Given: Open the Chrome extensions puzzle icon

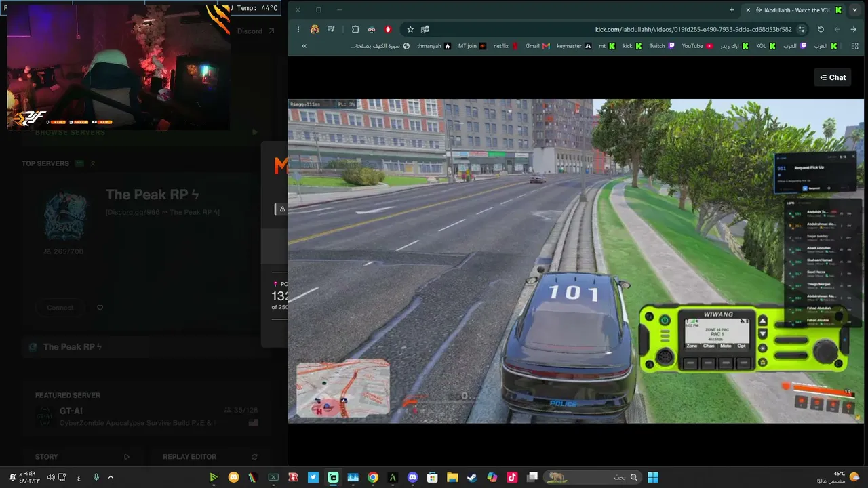Looking at the screenshot, I should click(355, 29).
